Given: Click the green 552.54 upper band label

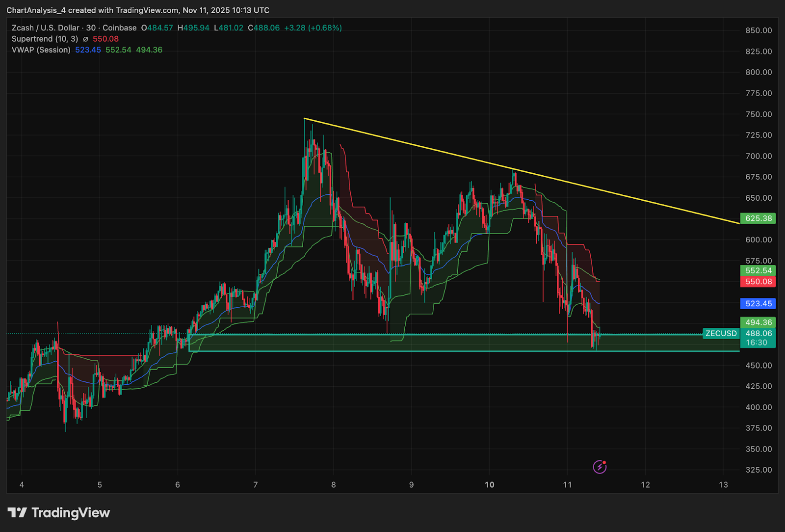Looking at the screenshot, I should pyautogui.click(x=758, y=270).
